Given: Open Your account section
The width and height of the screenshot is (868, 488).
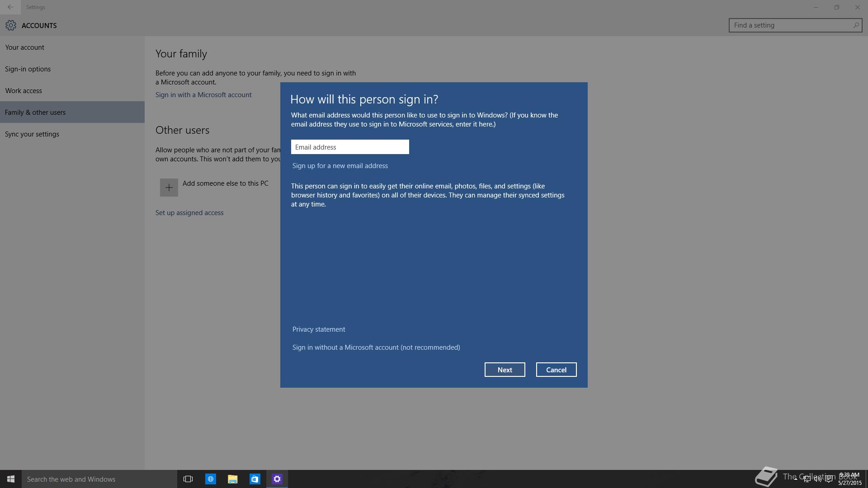Looking at the screenshot, I should (72, 47).
